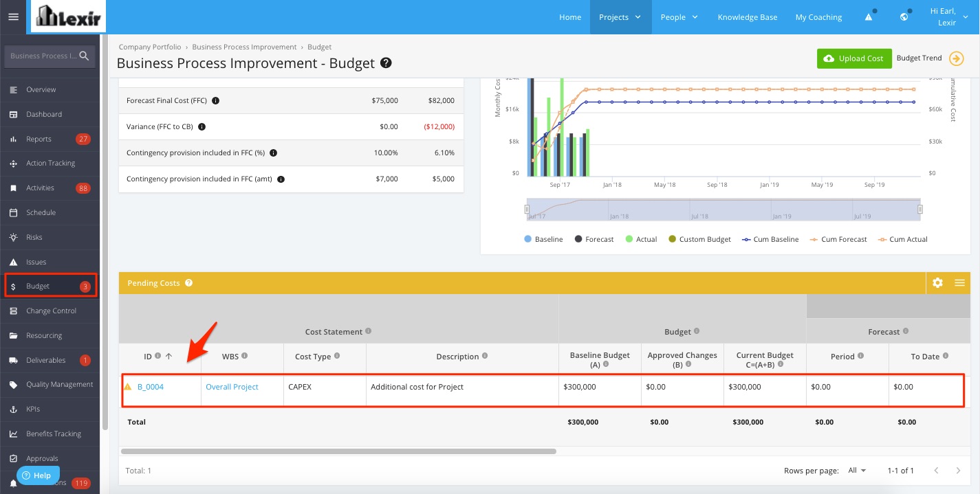
Task: Open Pending Costs list menu icon
Action: [x=959, y=282]
